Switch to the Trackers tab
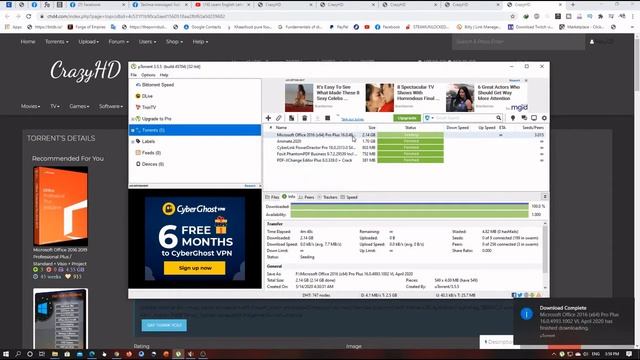Viewport: 640px width, 360px height. 327,197
